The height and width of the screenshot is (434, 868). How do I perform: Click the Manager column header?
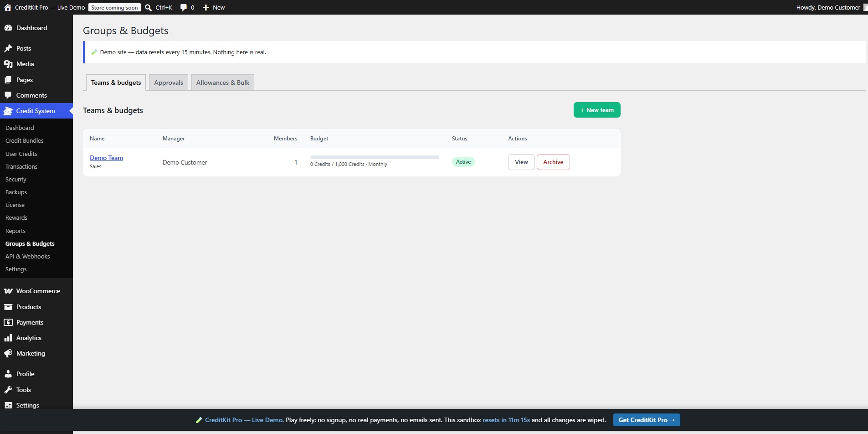click(174, 139)
